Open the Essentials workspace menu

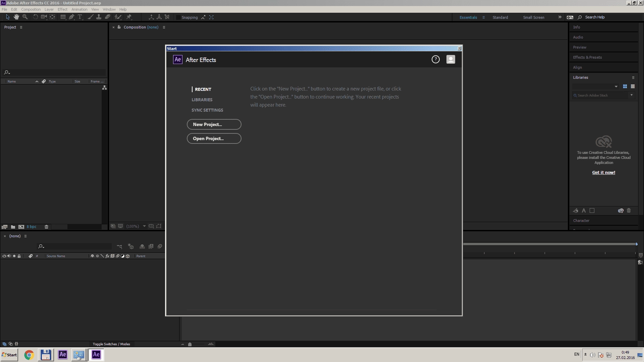[483, 17]
